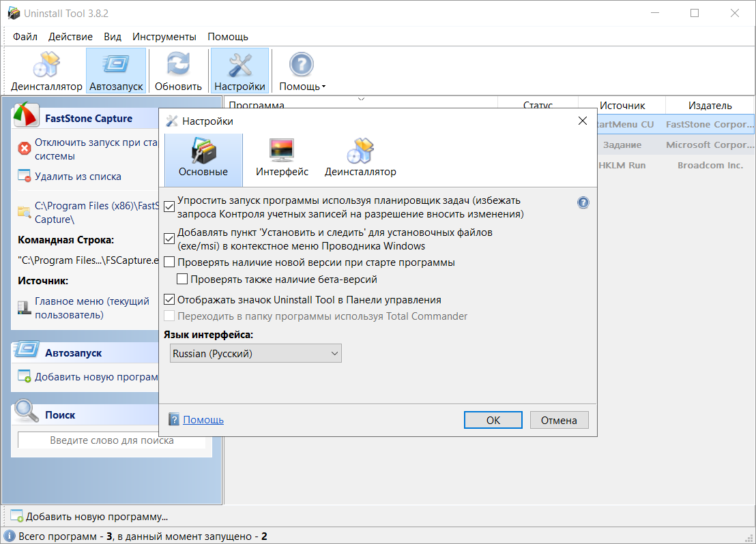The height and width of the screenshot is (544, 756).
Task: Minimize the Uninstall Tool window
Action: coord(655,13)
